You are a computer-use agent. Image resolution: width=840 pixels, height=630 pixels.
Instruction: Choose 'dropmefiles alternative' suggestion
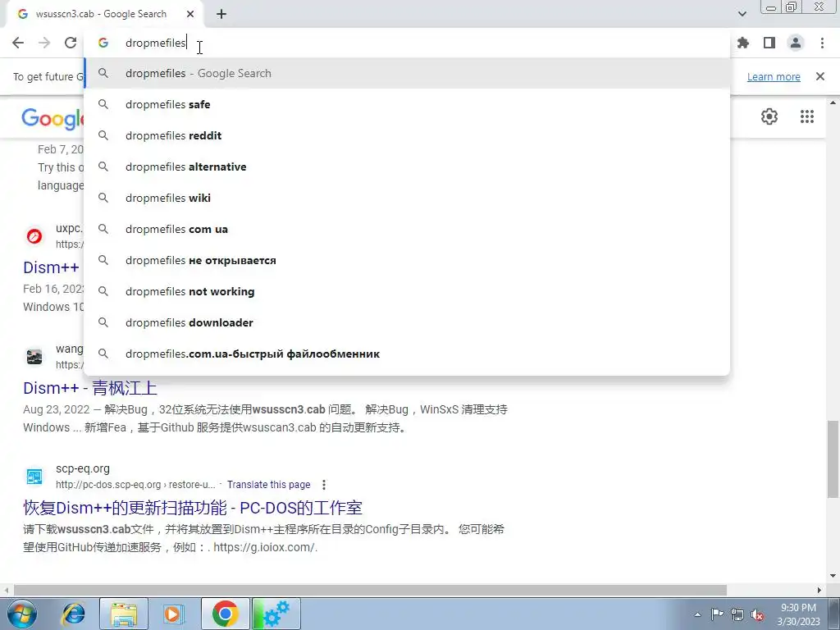[x=407, y=167]
